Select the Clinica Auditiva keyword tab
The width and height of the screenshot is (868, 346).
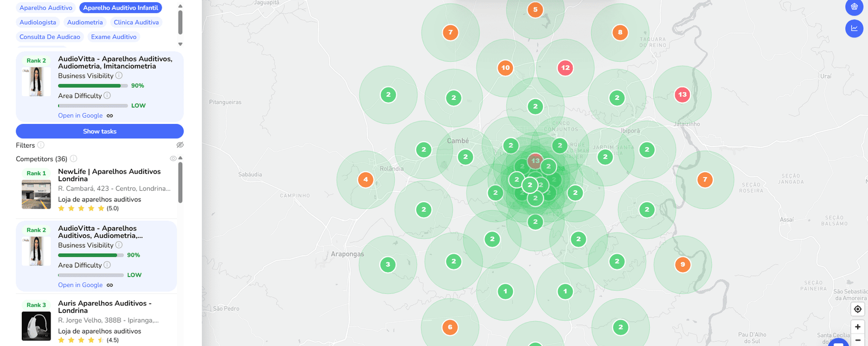(x=136, y=22)
